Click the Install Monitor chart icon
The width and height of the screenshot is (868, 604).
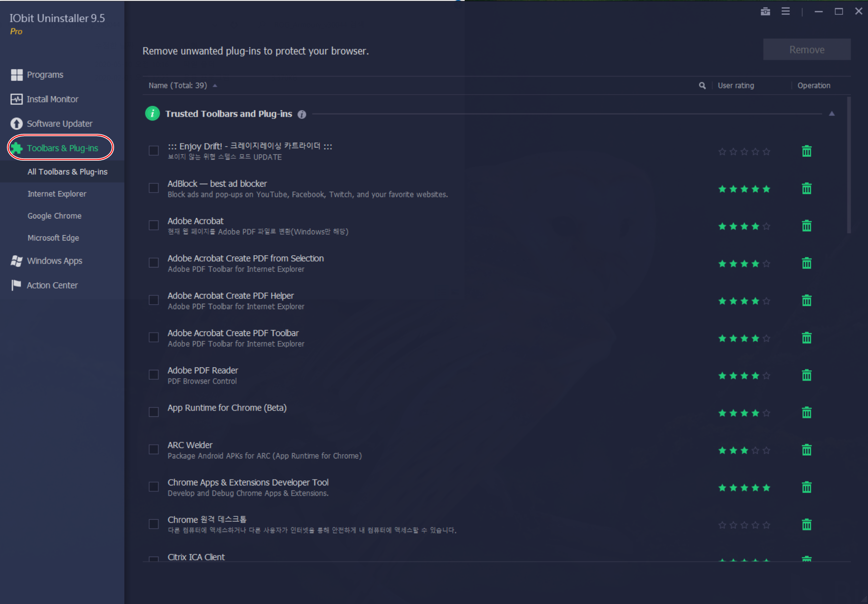[17, 99]
